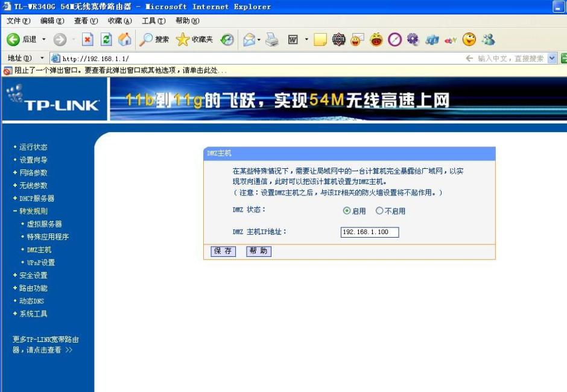567x392 pixels.
Task: Expand the 安全设置 menu section
Action: 33,275
